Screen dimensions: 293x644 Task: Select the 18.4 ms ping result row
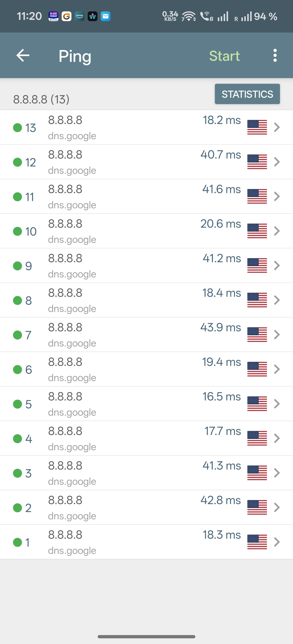pyautogui.click(x=146, y=300)
